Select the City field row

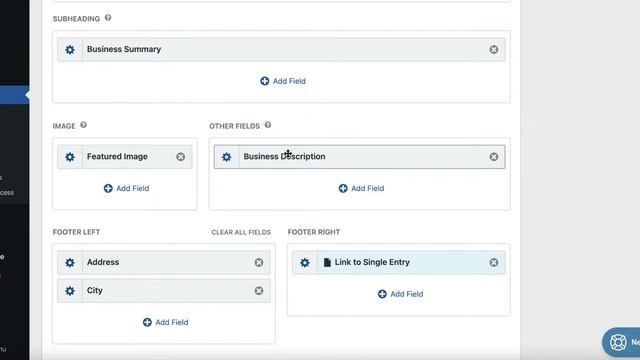164,291
